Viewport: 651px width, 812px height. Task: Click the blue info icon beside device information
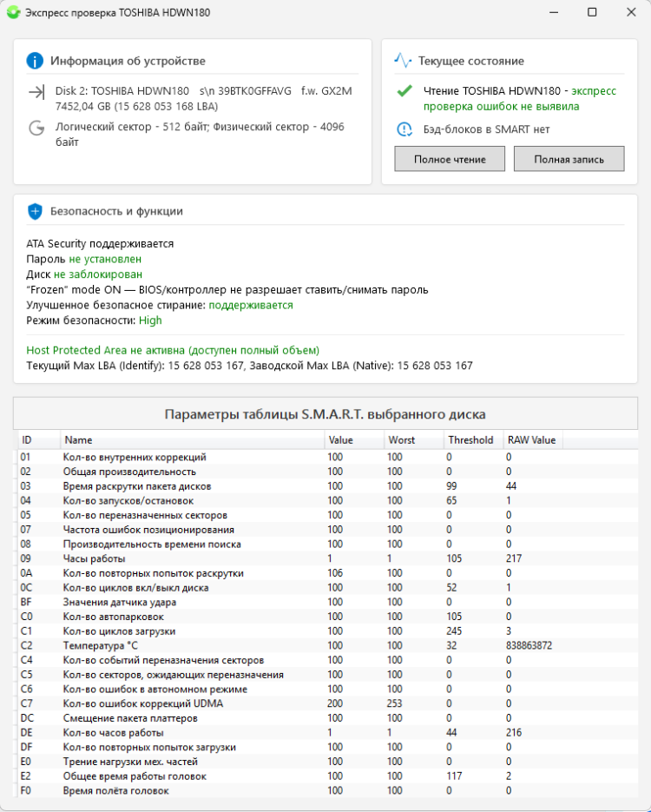(x=35, y=61)
